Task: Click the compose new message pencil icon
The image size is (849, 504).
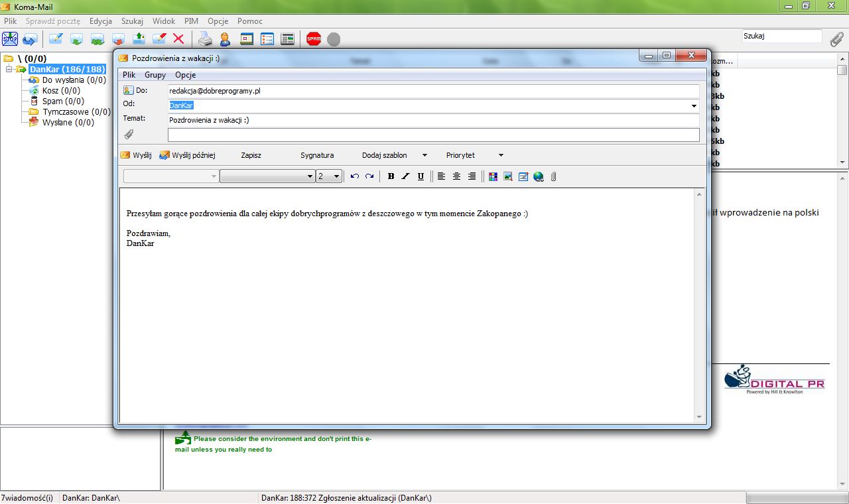Action: point(56,39)
